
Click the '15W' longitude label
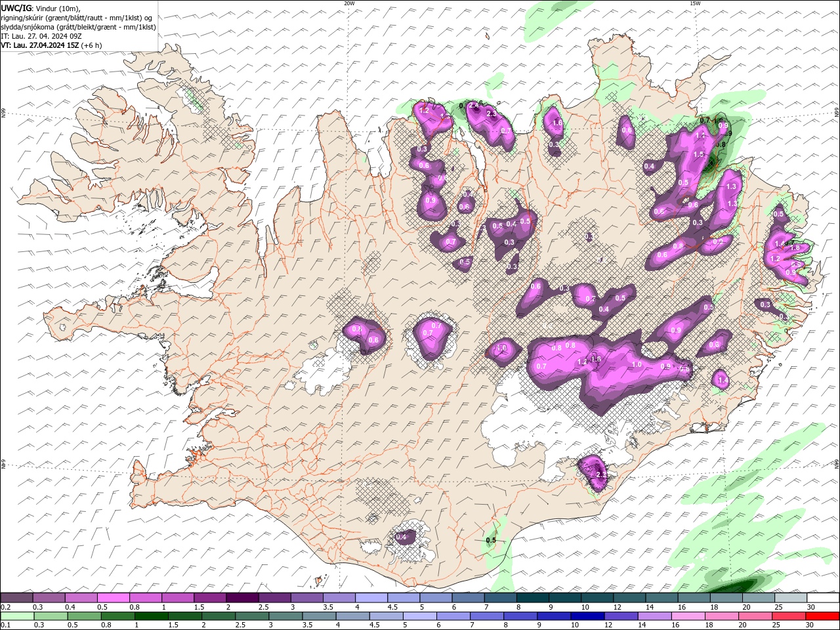click(695, 3)
